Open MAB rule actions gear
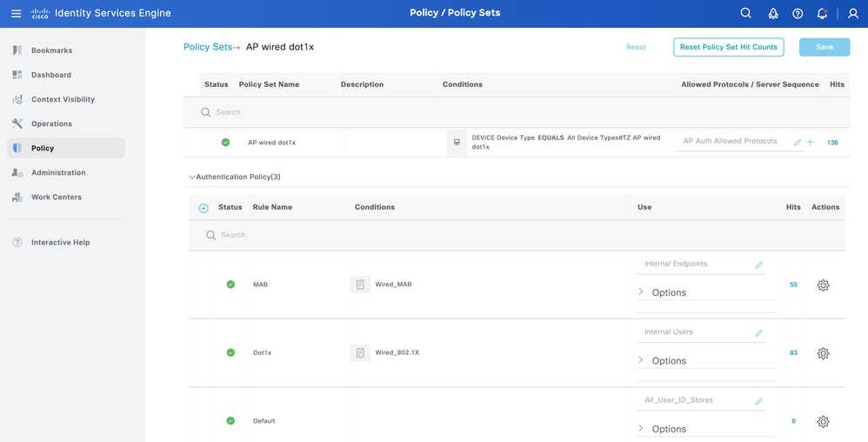Image resolution: width=868 pixels, height=442 pixels. (x=823, y=285)
